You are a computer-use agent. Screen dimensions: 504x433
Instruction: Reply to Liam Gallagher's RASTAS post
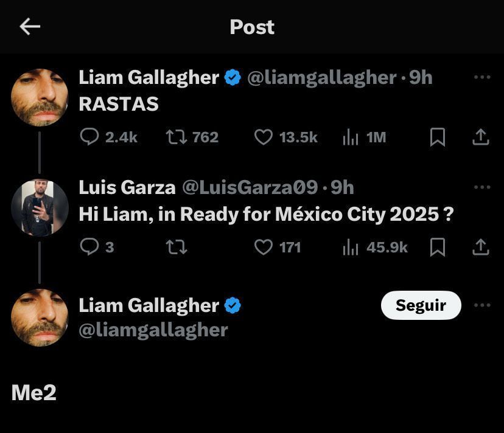90,137
